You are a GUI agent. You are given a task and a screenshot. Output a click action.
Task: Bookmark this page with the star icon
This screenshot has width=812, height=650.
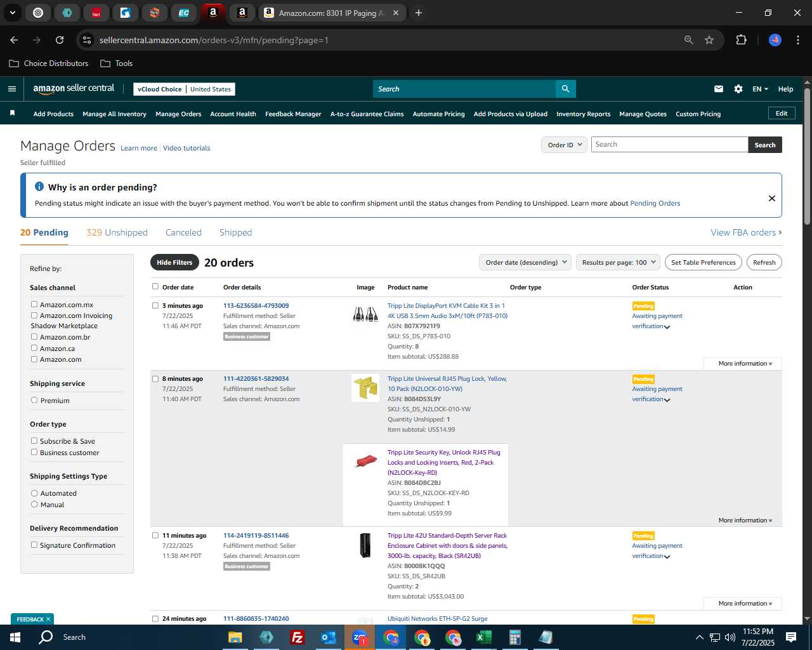point(709,40)
